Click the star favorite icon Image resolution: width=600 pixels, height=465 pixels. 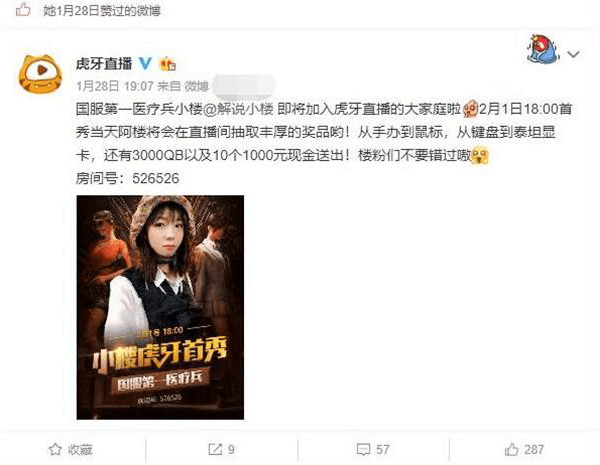[55, 449]
